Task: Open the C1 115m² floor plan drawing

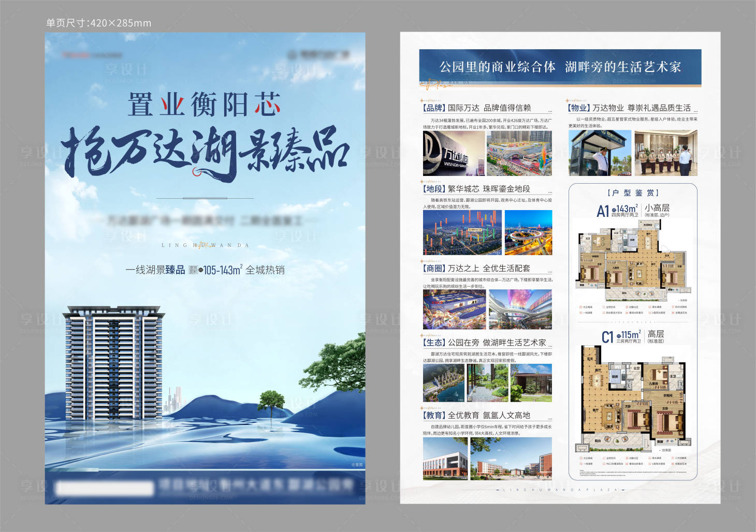Action: point(633,398)
